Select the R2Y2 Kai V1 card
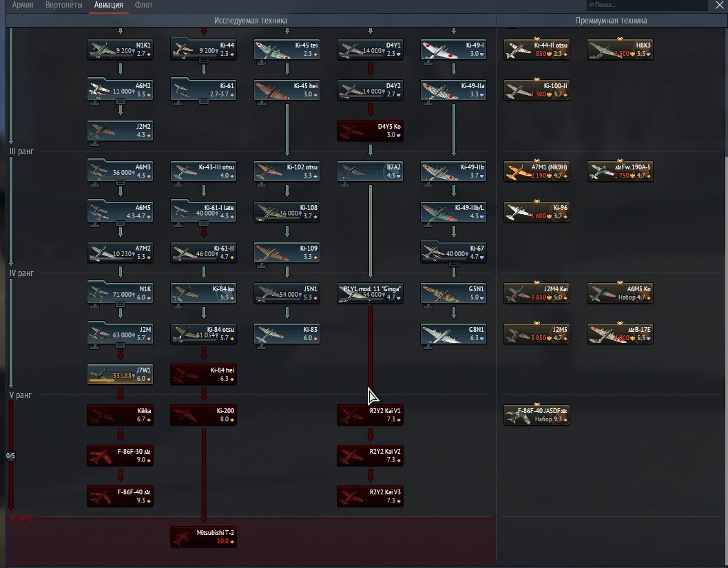Viewport: 728px width, 568px height. pyautogui.click(x=370, y=415)
